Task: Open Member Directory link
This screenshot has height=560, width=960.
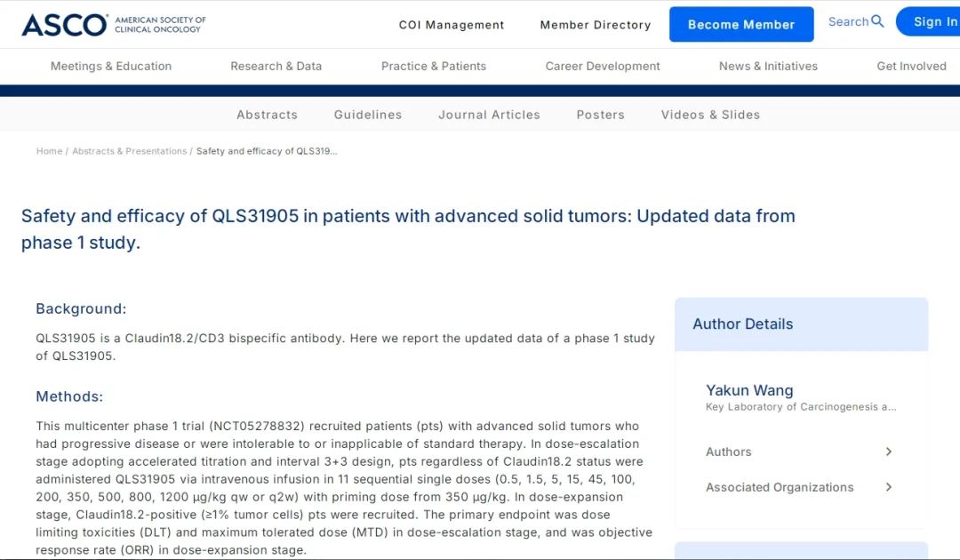Action: (596, 25)
